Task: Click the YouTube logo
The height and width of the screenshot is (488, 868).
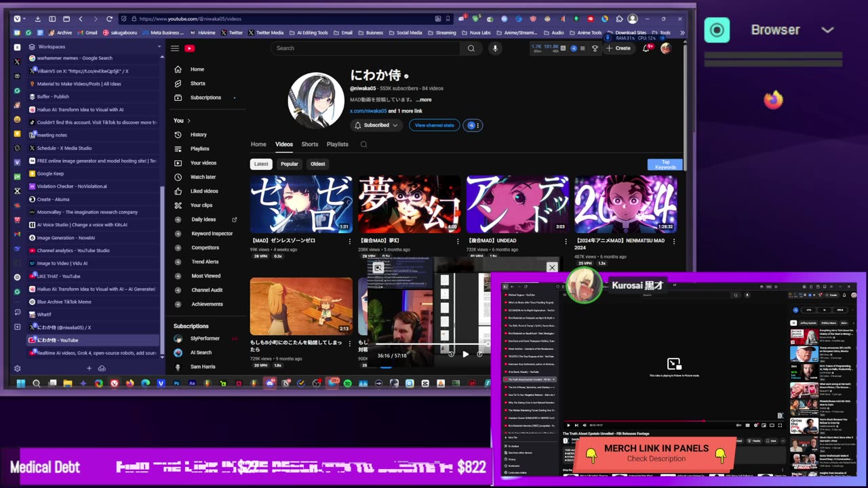Action: [190, 48]
